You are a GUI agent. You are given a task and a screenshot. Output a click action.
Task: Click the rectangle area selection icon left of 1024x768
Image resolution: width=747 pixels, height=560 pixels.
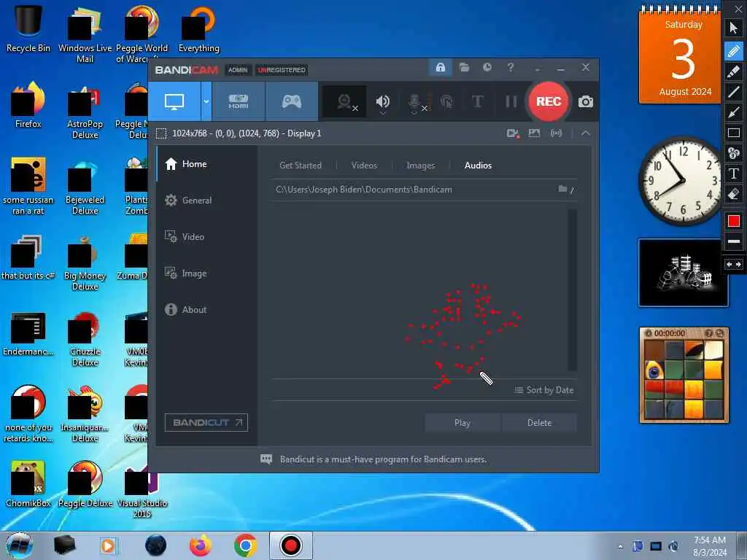[x=161, y=133]
